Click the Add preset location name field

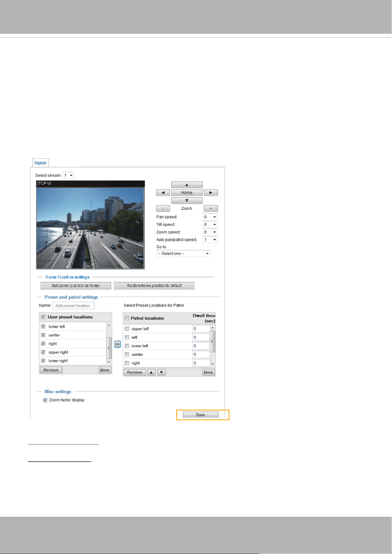[73, 306]
